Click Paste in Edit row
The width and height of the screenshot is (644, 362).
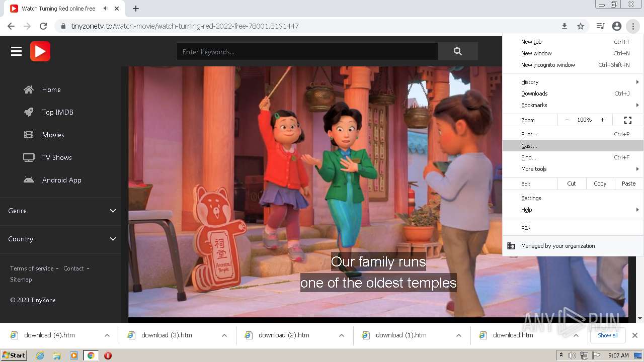coord(629,184)
